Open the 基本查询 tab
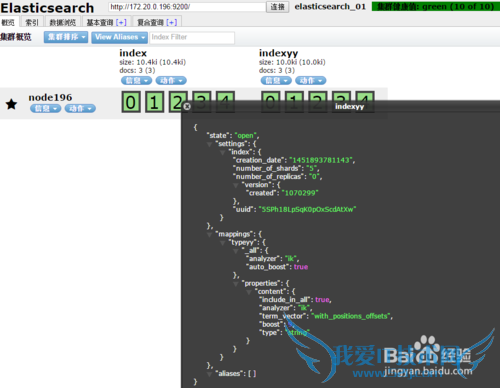Viewport: 500px width, 388px height. click(x=100, y=22)
